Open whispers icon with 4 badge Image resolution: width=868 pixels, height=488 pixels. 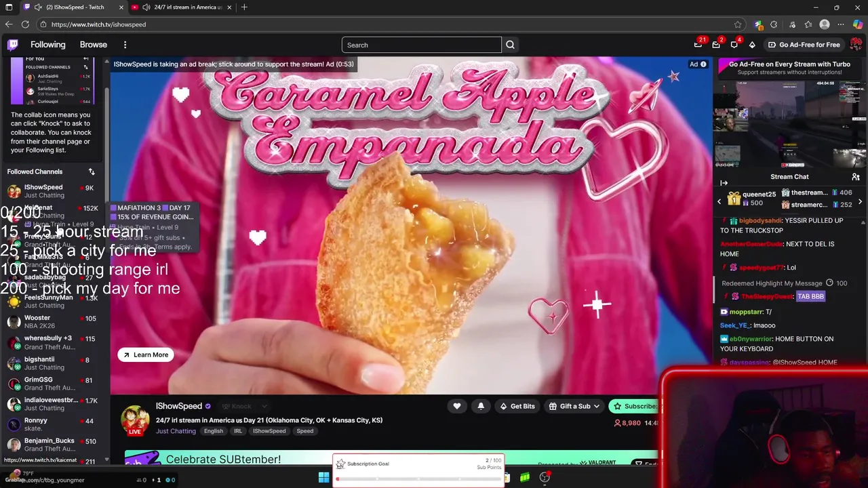pos(734,45)
